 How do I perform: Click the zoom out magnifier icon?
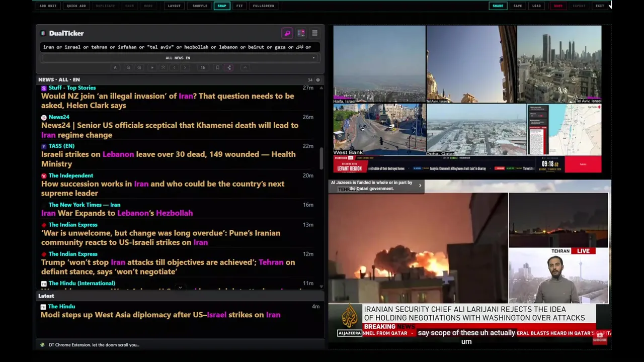coord(128,67)
